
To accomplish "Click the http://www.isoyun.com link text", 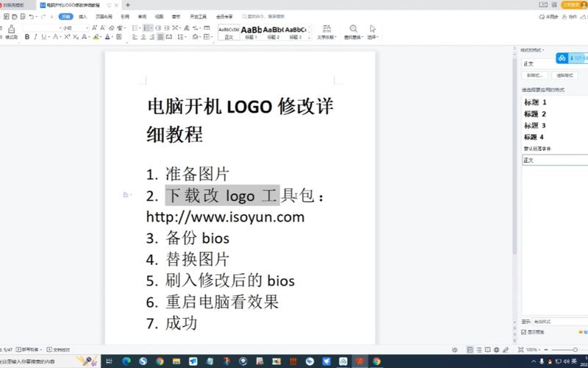I will click(226, 217).
